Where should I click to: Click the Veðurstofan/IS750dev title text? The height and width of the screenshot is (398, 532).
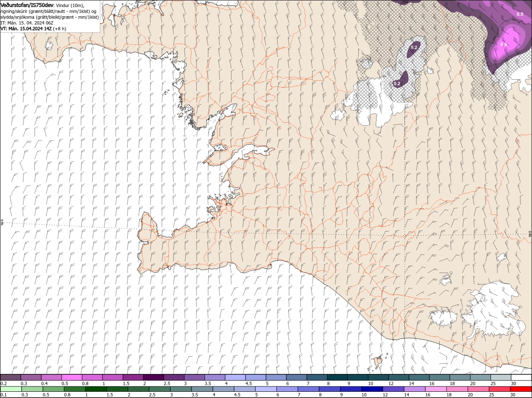(x=27, y=5)
